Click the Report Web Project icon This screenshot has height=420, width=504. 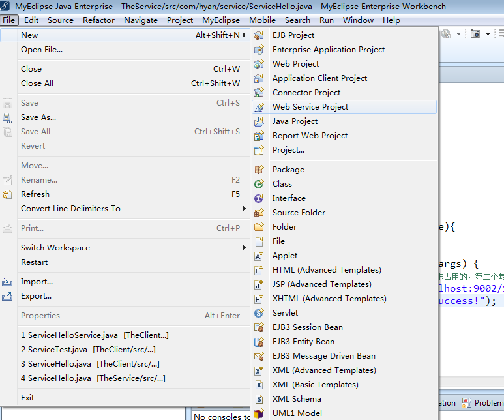tap(259, 136)
